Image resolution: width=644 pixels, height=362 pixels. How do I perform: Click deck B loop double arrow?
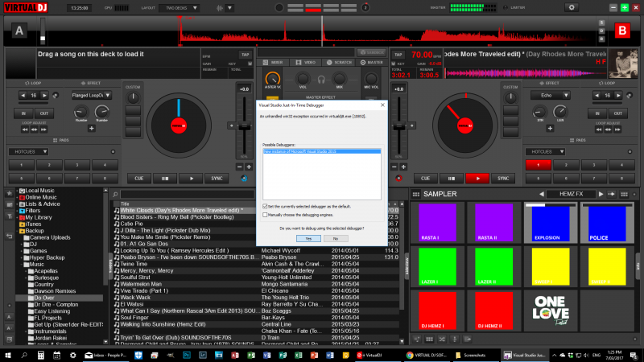[618, 95]
